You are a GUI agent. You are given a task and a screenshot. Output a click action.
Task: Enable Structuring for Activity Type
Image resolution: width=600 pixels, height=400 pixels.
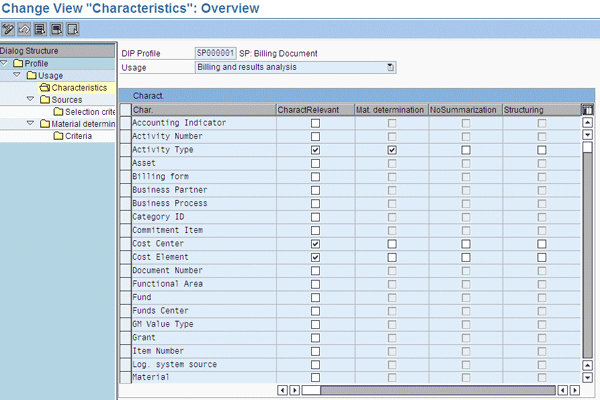[x=541, y=150]
